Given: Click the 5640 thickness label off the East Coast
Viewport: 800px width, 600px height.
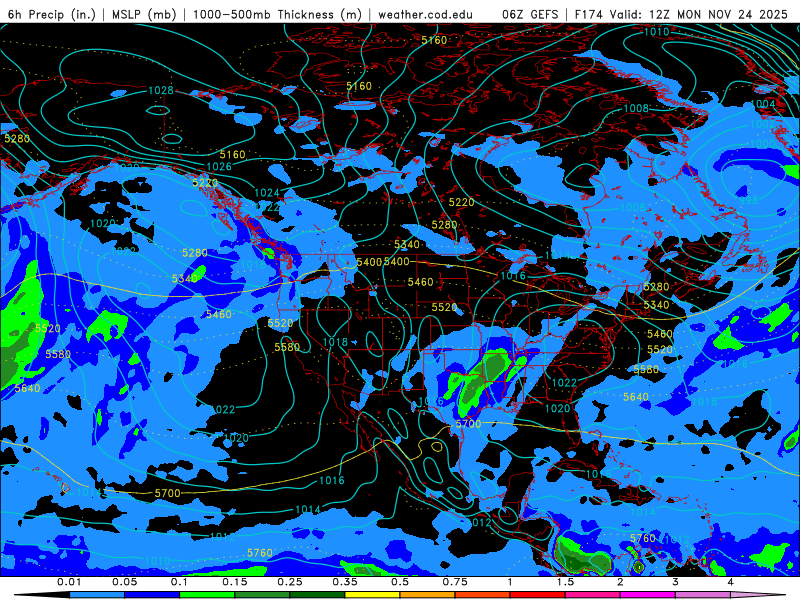Looking at the screenshot, I should coord(636,397).
